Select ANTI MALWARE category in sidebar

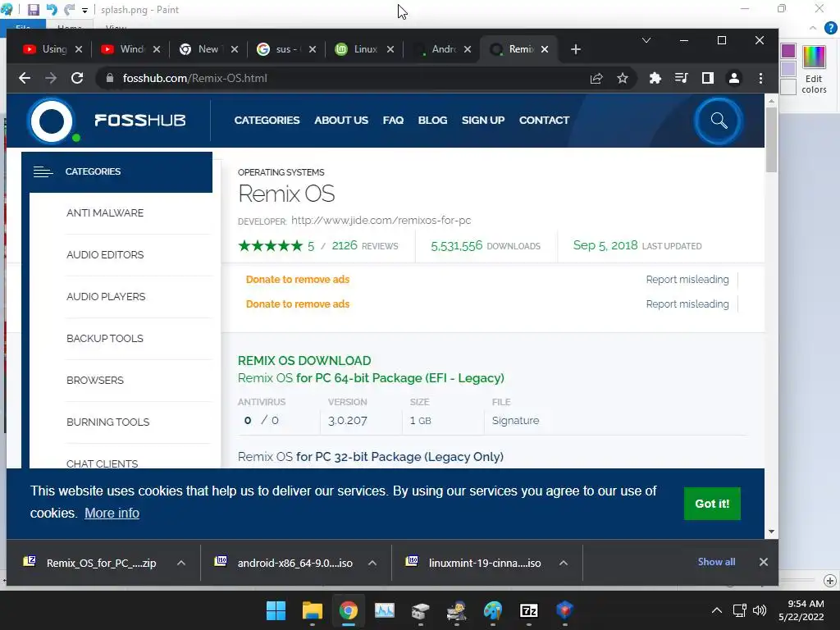point(105,213)
